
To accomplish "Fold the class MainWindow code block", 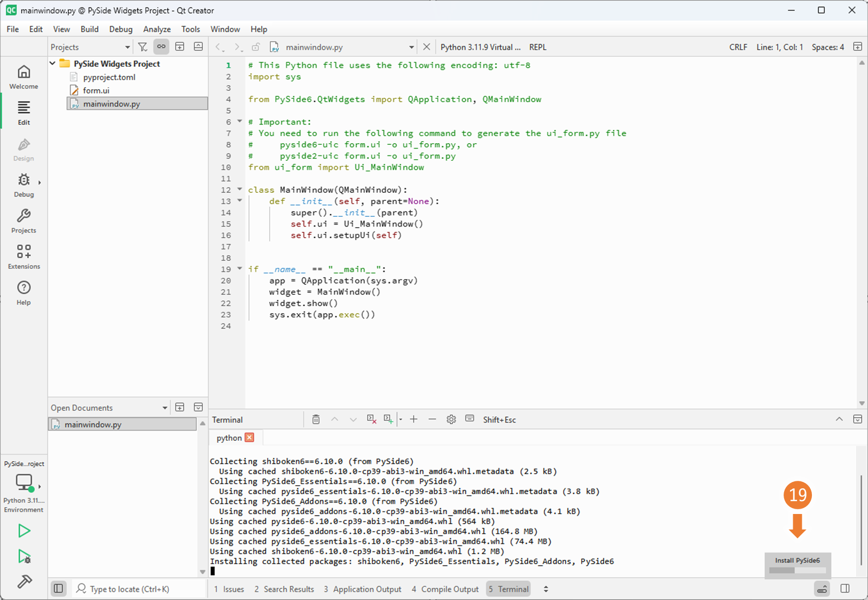I will [x=240, y=189].
